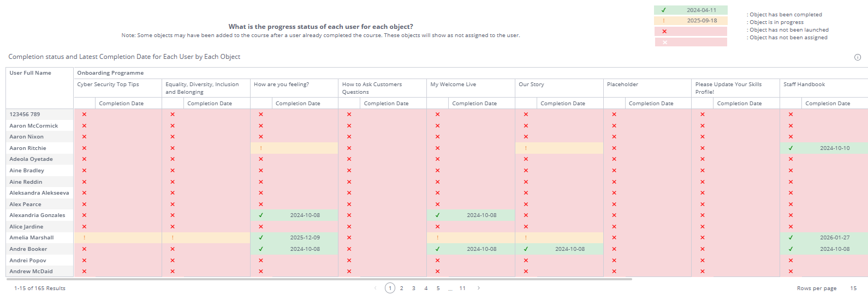868x295 pixels.
Task: Click Aaron Ritchie's Our Story in-progress icon
Action: (x=526, y=148)
